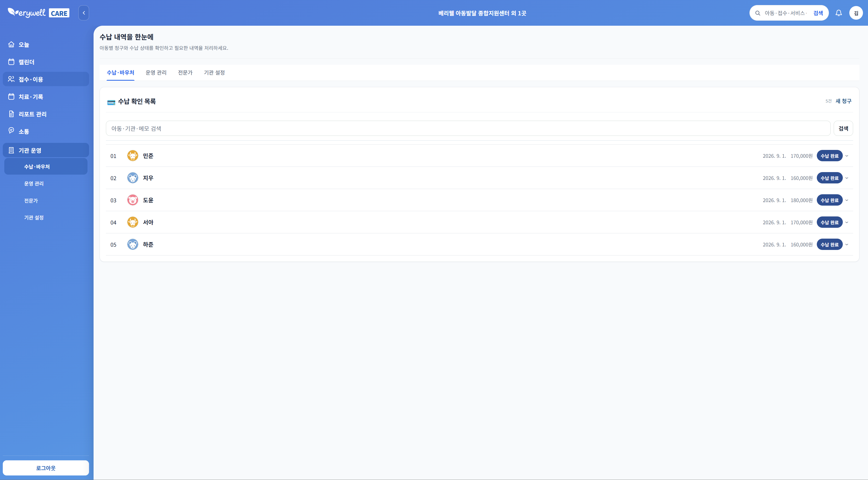This screenshot has width=868, height=480.
Task: Click the 검색 link in the top search bar
Action: pos(818,13)
